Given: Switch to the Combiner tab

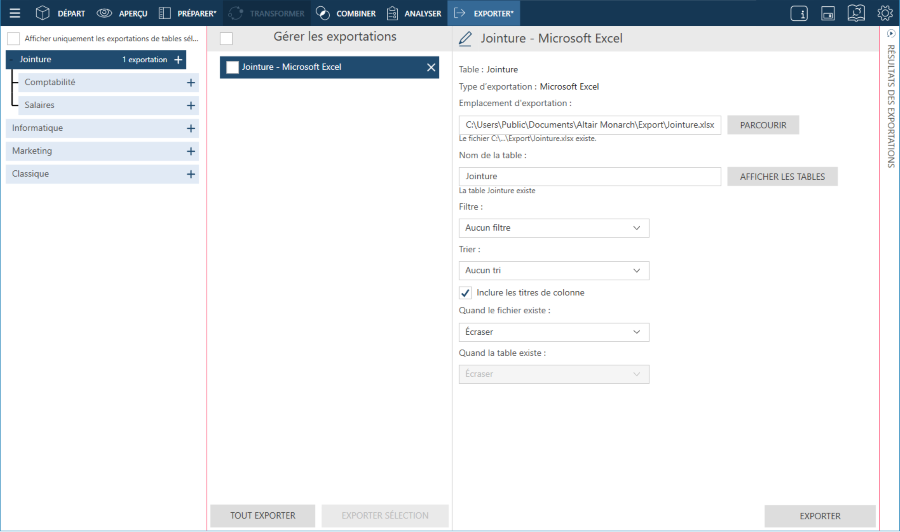Looking at the screenshot, I should [x=347, y=13].
